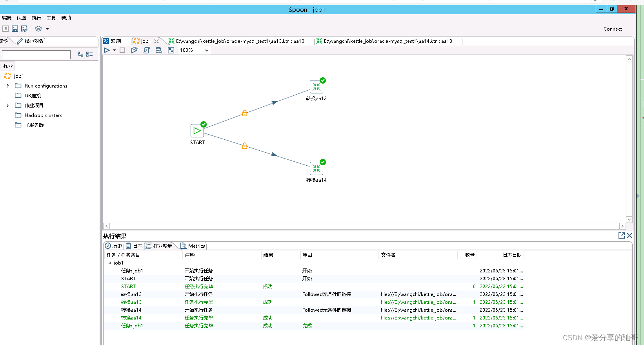Click the green 转换aa14 任务执行完毕 row
The image size is (644, 345).
pos(368,318)
